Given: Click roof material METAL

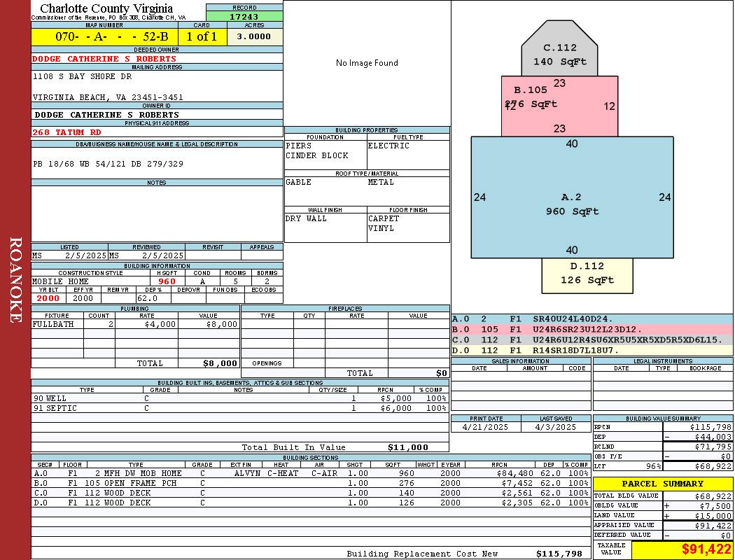Looking at the screenshot, I should coord(381,182).
